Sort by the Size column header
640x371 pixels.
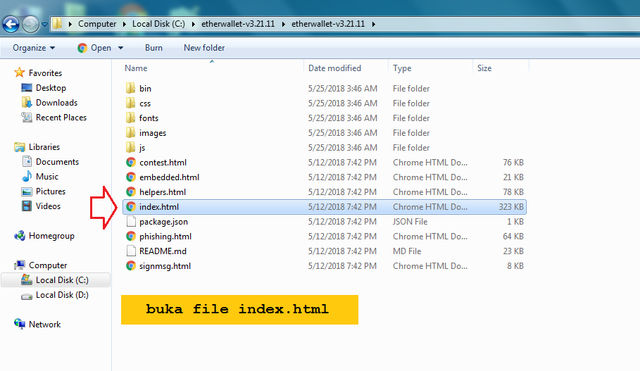tap(484, 68)
